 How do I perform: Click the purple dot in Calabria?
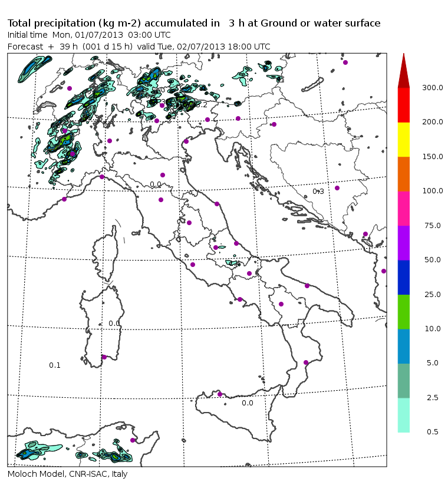pos(306,362)
